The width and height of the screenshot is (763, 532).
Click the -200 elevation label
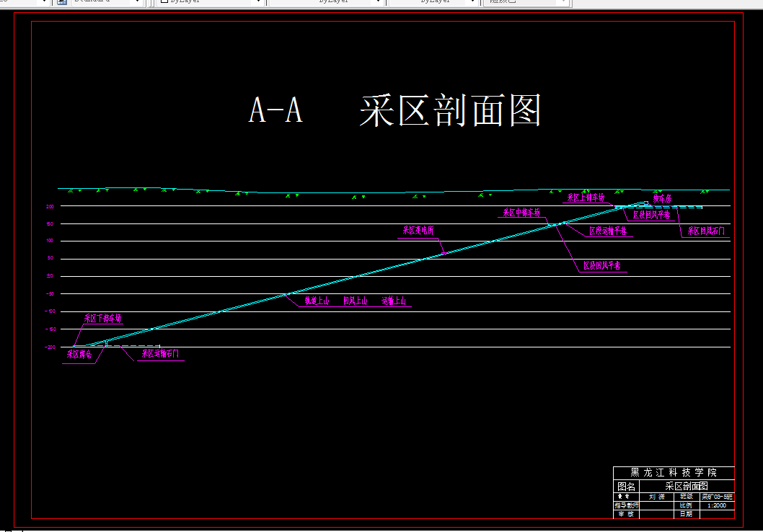(x=50, y=347)
